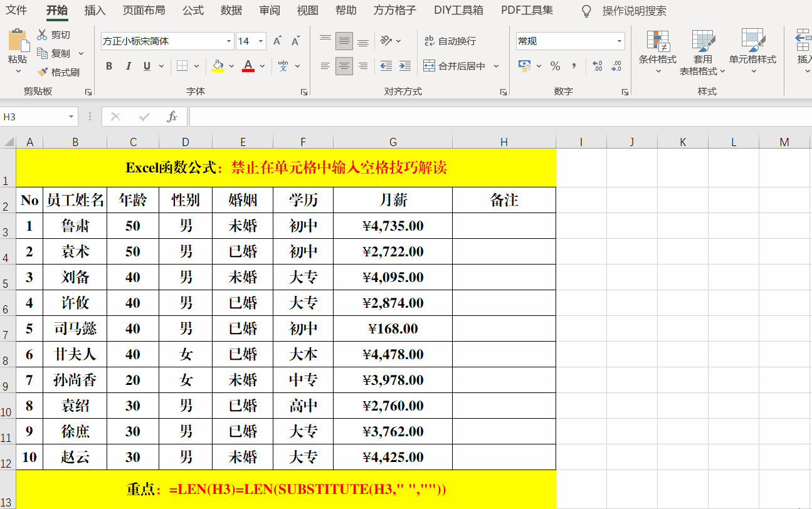Open the font size dropdown
Viewport: 812px width, 509px height.
point(261,41)
